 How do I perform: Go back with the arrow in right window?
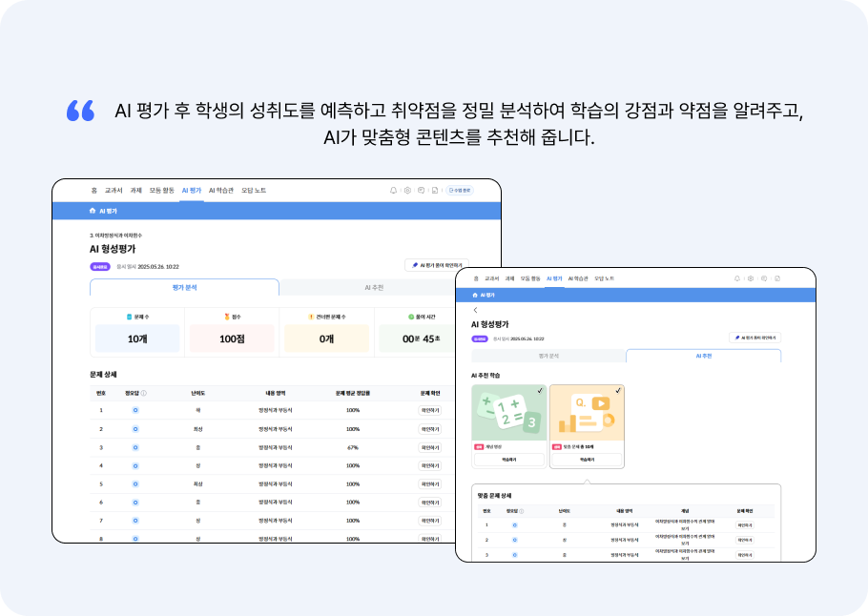[x=476, y=311]
